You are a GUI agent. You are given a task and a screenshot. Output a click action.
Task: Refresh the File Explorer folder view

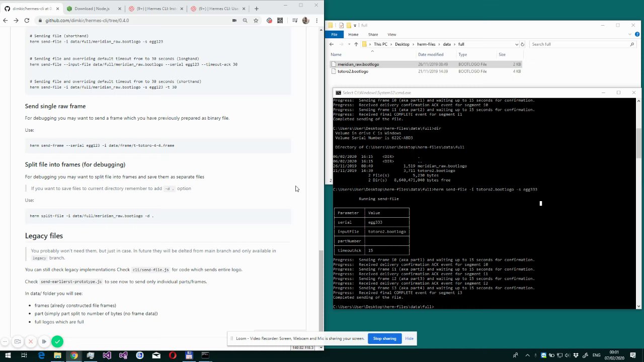click(522, 44)
